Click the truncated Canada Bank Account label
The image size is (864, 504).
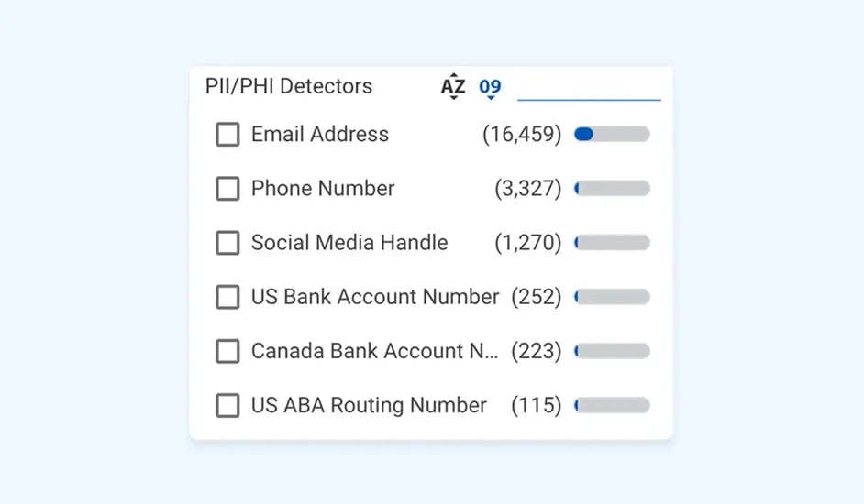click(x=374, y=351)
